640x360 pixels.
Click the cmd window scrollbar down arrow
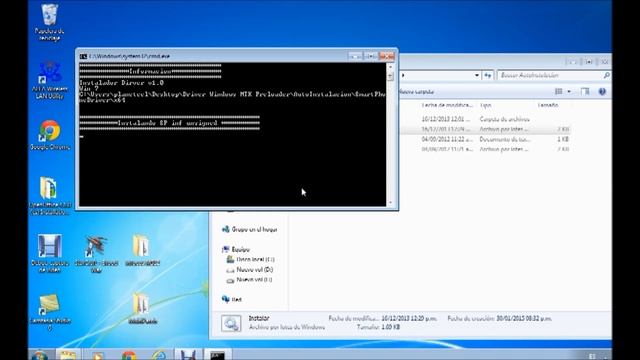point(390,203)
